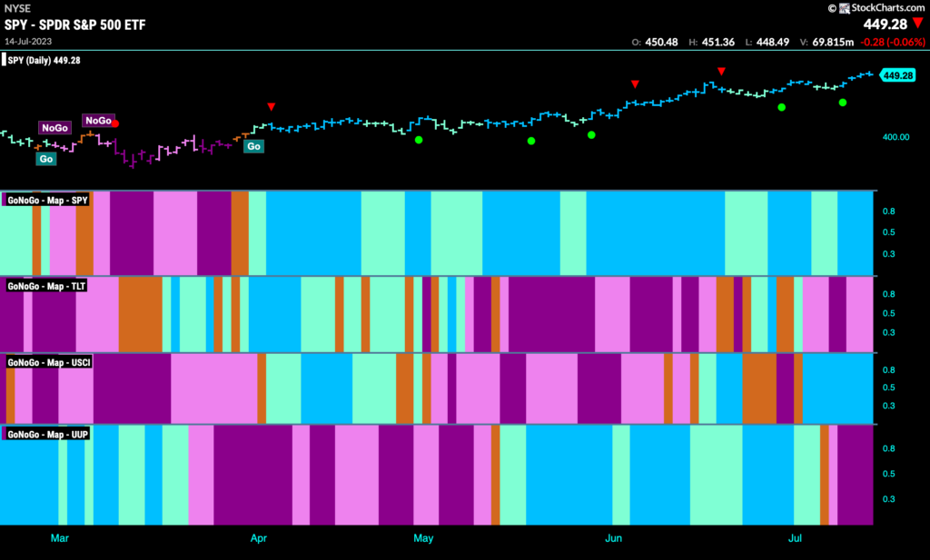Click the first purple NoGo label
This screenshot has width=930, height=560.
(54, 127)
